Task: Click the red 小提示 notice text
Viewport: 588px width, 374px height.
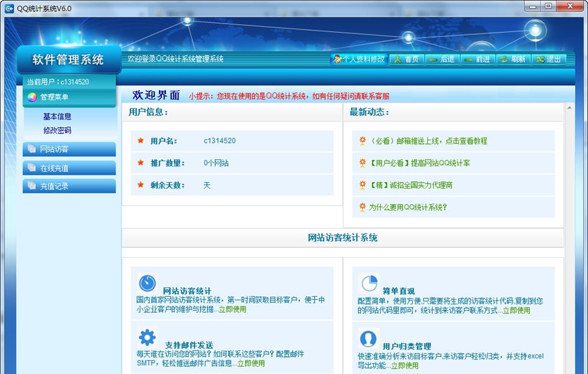Action: (289, 97)
